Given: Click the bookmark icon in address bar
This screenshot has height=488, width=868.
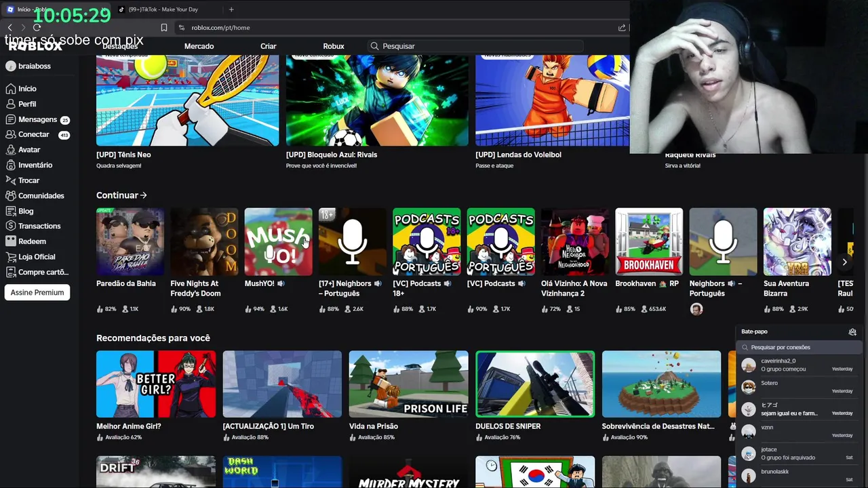Looking at the screenshot, I should click(x=164, y=28).
